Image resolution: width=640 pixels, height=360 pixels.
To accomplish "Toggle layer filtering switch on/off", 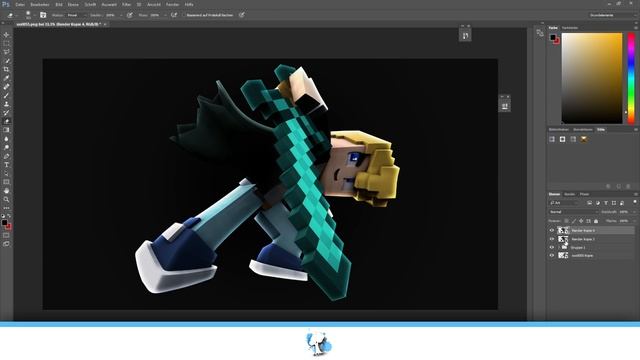I will pyautogui.click(x=635, y=202).
